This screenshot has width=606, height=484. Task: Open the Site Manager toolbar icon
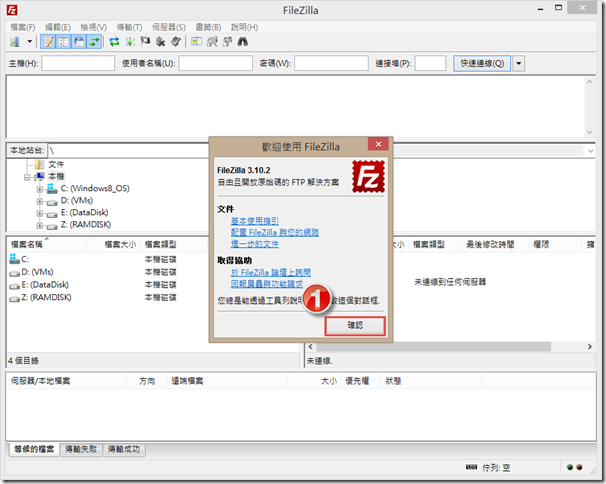click(x=15, y=41)
